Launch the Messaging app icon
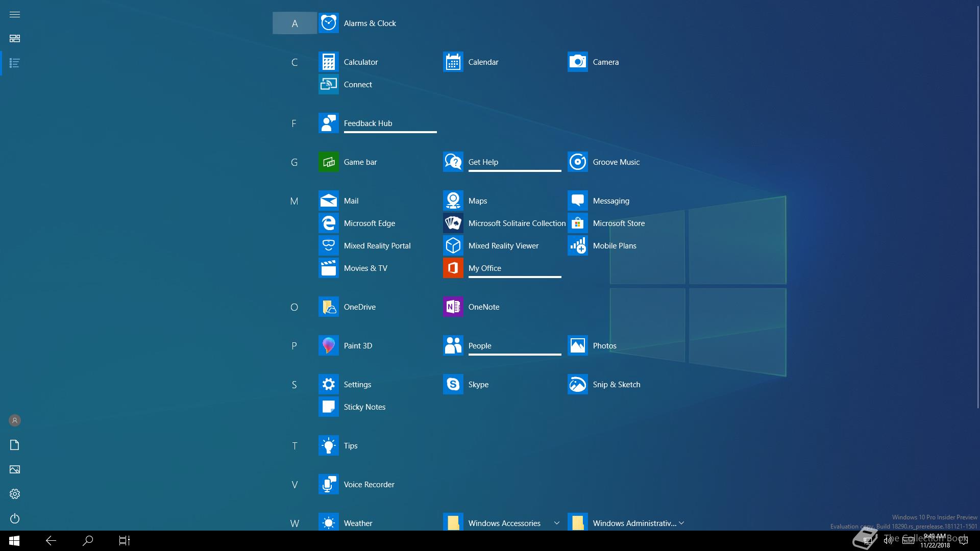The width and height of the screenshot is (980, 551). [578, 201]
